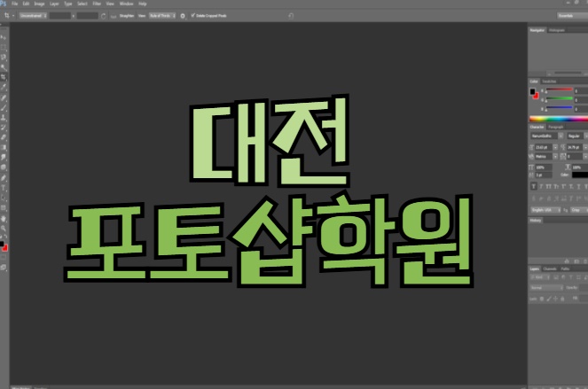Screen dimensions: 588x389
Task: Select the History Brush tool
Action: [x=4, y=128]
